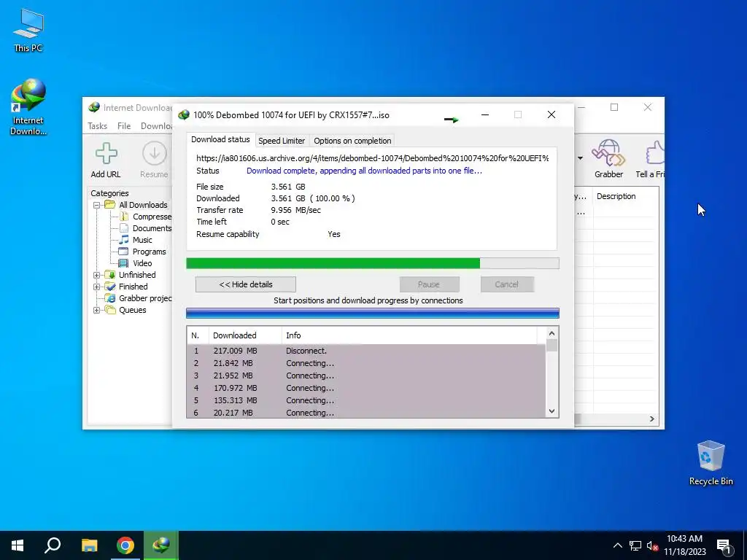Image resolution: width=747 pixels, height=560 pixels.
Task: Click the network icon in system tray
Action: 635,545
